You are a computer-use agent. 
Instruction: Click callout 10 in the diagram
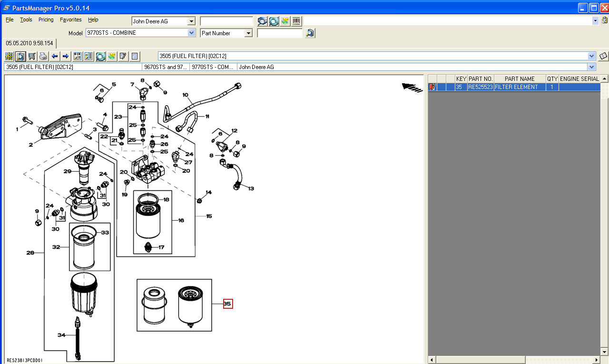tap(186, 95)
